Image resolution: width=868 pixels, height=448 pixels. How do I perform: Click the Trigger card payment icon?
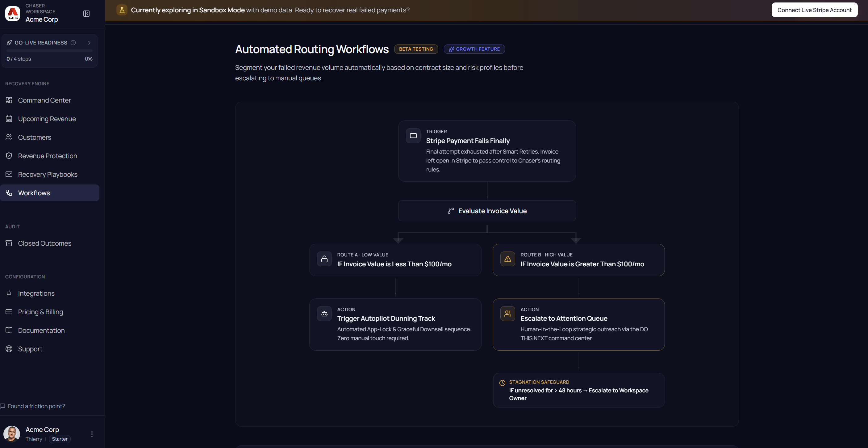pyautogui.click(x=413, y=136)
